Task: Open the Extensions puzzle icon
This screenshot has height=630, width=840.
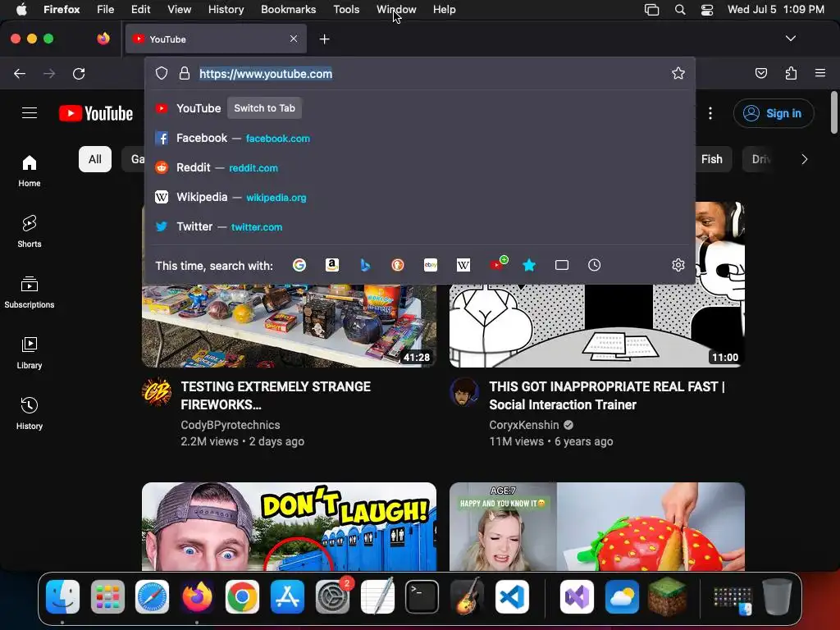Action: pyautogui.click(x=791, y=73)
